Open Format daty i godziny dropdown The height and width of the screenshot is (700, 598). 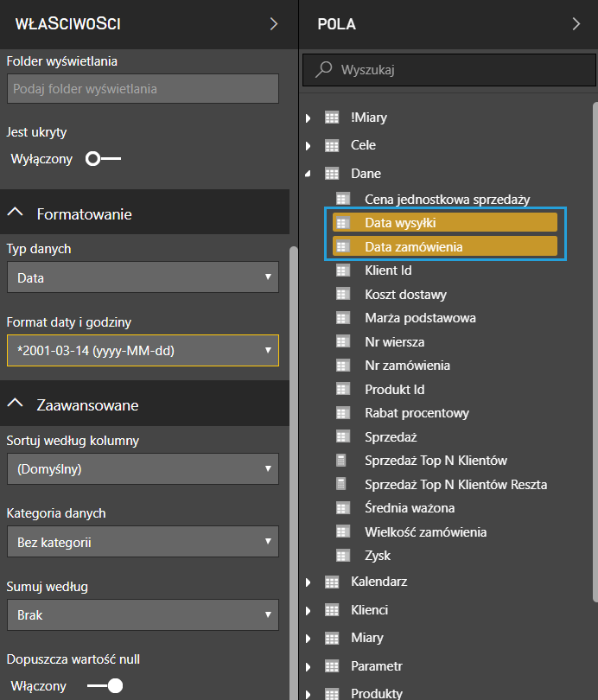tap(143, 351)
